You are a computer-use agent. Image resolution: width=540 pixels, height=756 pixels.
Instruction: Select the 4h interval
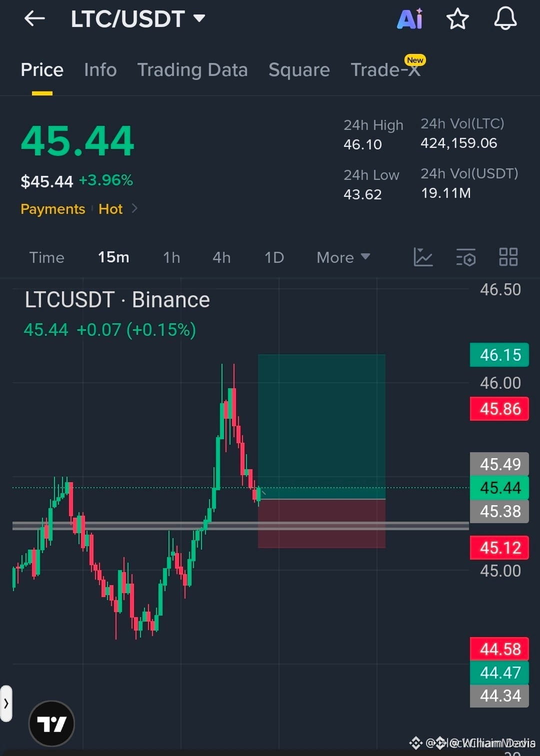coord(221,257)
